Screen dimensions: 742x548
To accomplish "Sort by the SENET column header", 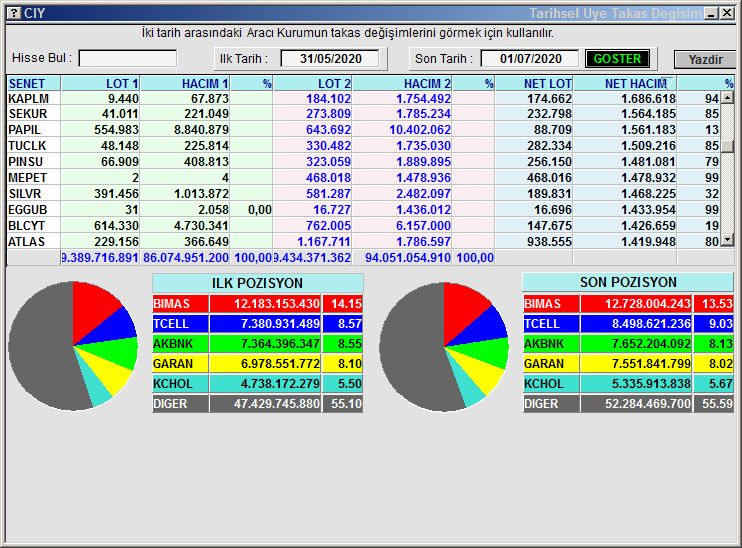I will click(34, 83).
